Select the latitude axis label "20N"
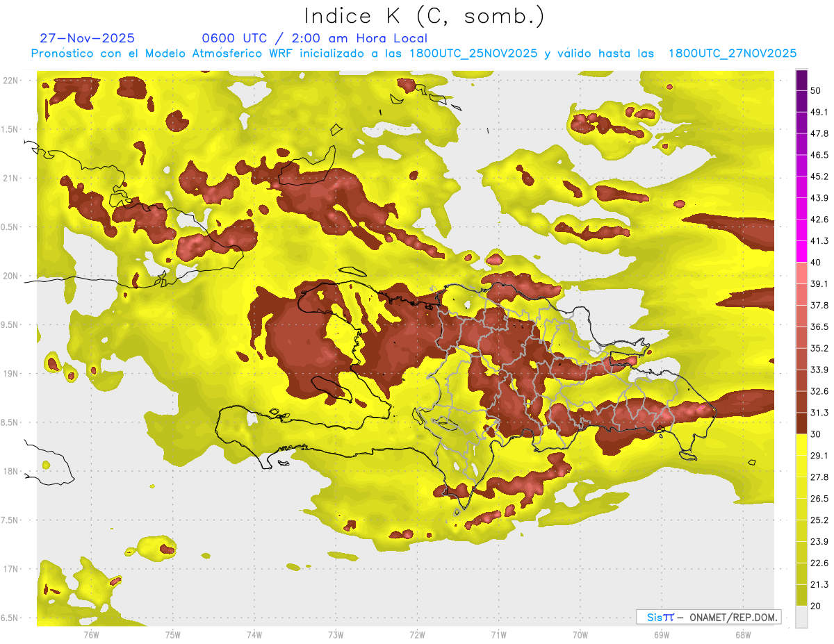Viewport: 834px width, 644px height. point(10,276)
